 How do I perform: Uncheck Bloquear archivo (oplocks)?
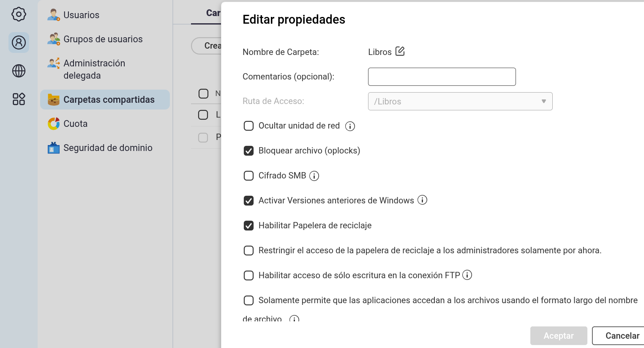pyautogui.click(x=249, y=151)
